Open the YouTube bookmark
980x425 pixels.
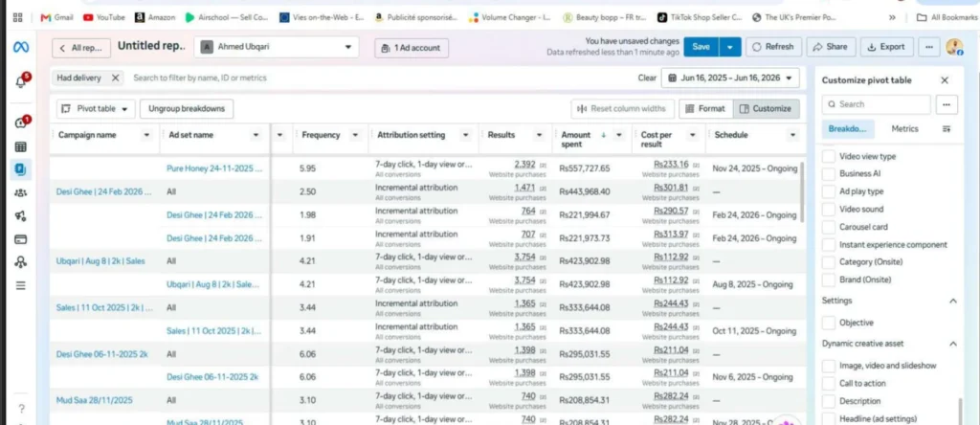point(103,17)
